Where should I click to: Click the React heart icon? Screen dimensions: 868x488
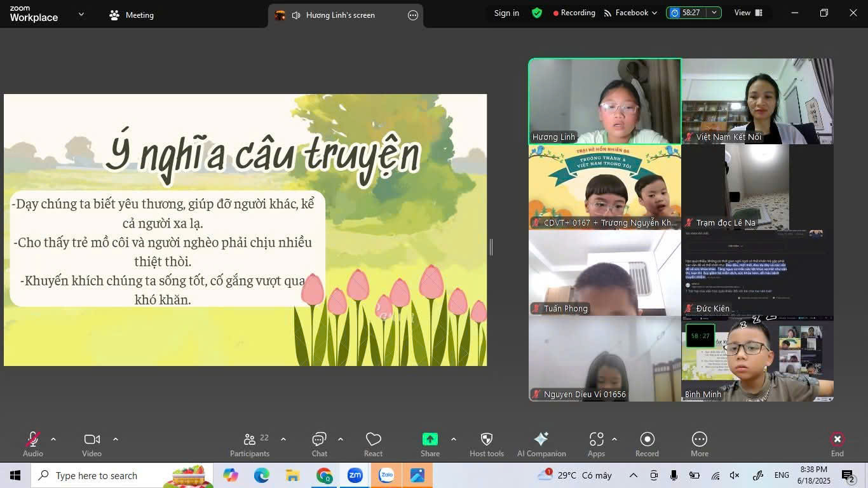coord(373,444)
